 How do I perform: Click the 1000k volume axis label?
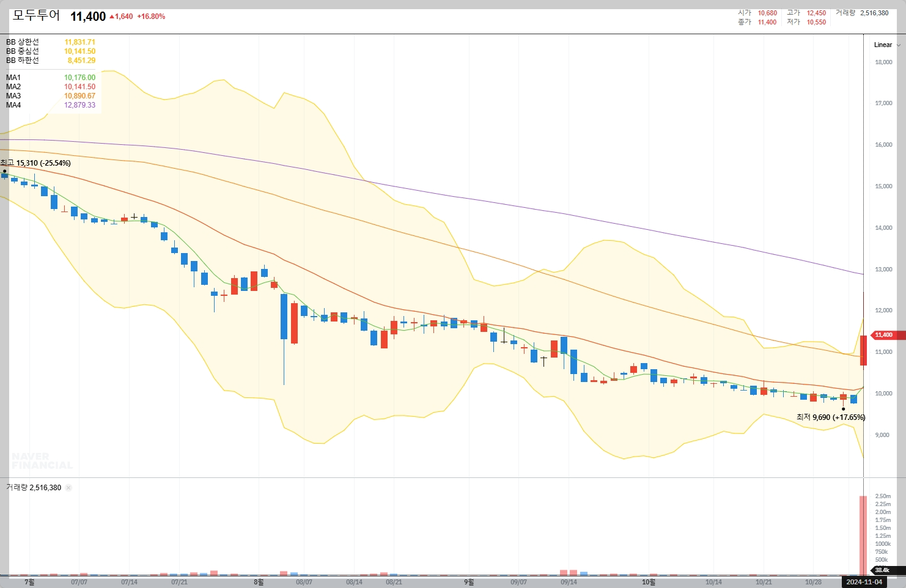click(883, 544)
